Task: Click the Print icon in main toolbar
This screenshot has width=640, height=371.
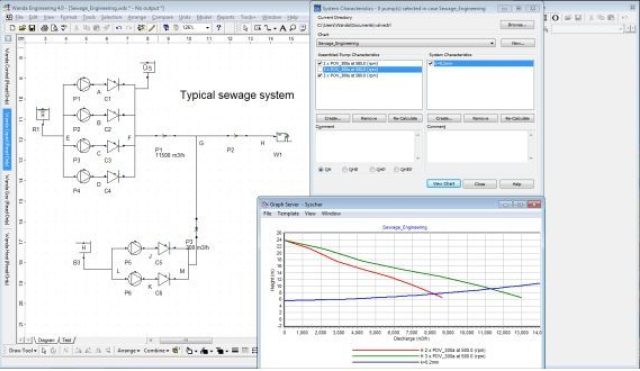Action: tap(44, 28)
